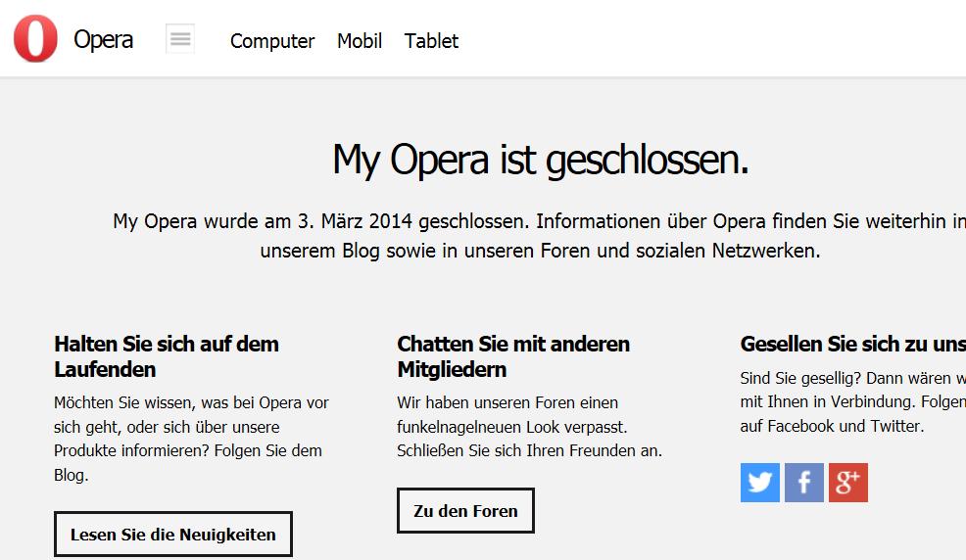Click the line mentioning Facebook und Twitter
This screenshot has height=560, width=966.
[x=832, y=426]
